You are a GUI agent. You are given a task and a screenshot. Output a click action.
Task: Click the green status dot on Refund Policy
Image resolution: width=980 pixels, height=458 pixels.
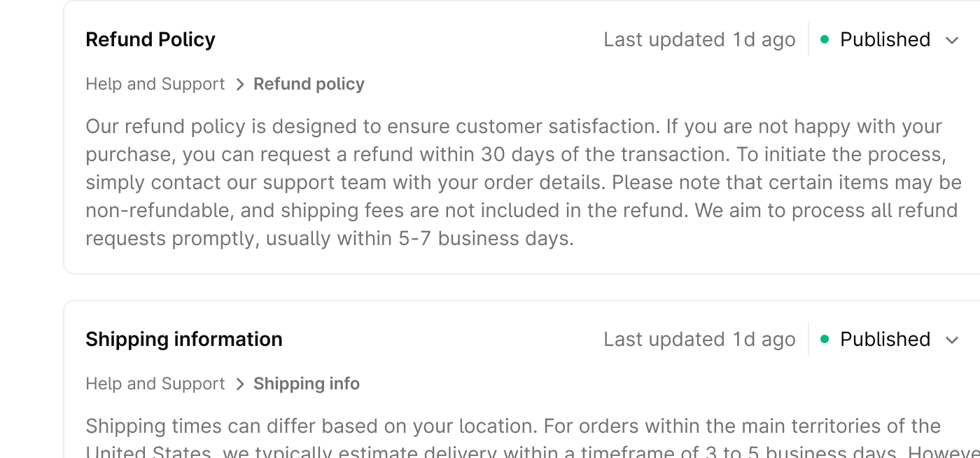pyautogui.click(x=825, y=40)
